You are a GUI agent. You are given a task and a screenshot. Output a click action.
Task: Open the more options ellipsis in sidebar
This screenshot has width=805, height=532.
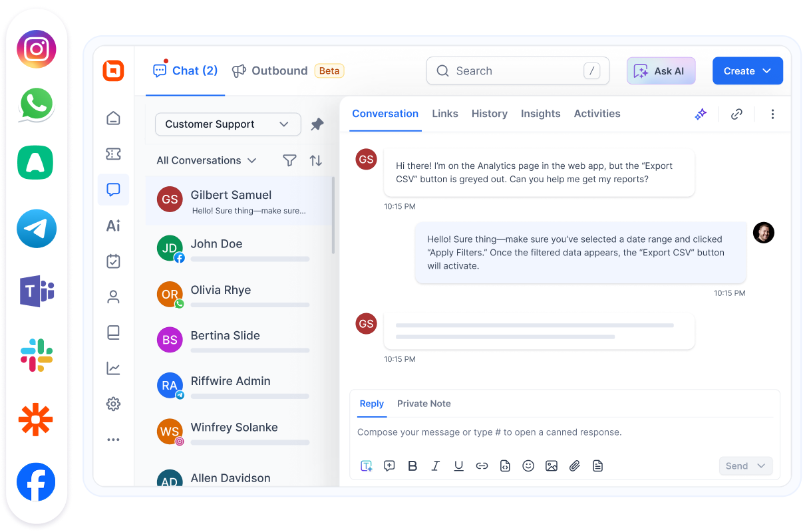pos(113,440)
